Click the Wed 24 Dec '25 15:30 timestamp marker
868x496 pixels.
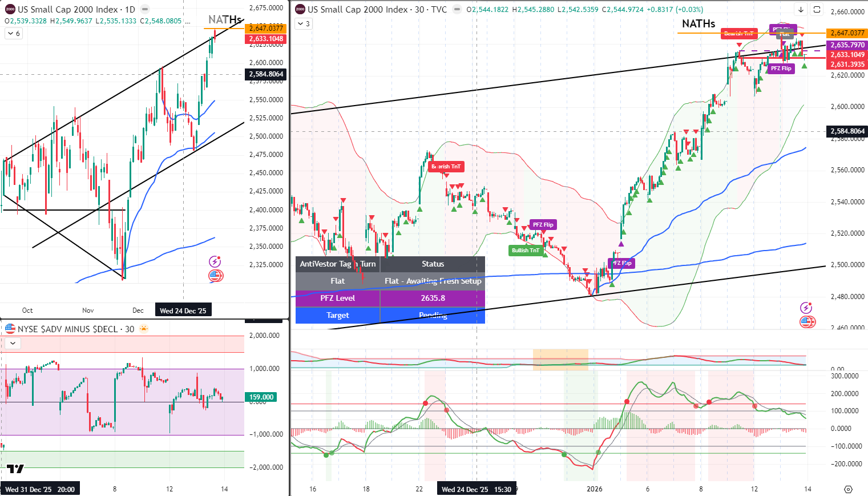pyautogui.click(x=476, y=489)
